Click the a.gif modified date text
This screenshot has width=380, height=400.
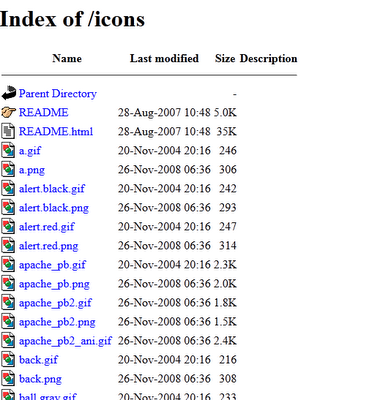coord(164,150)
